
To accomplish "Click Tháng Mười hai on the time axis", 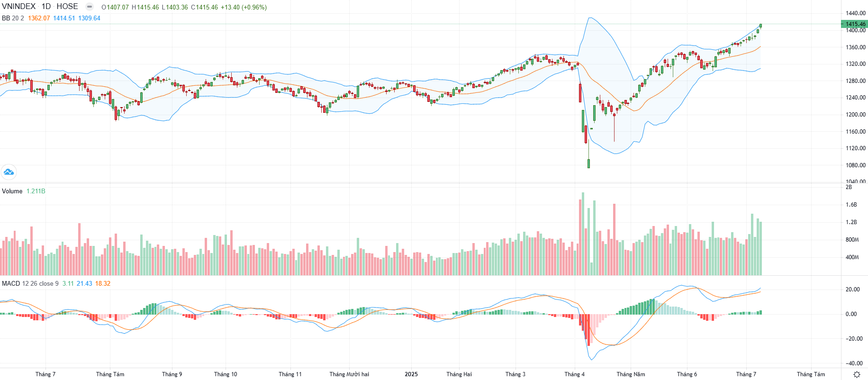I will coord(349,374).
